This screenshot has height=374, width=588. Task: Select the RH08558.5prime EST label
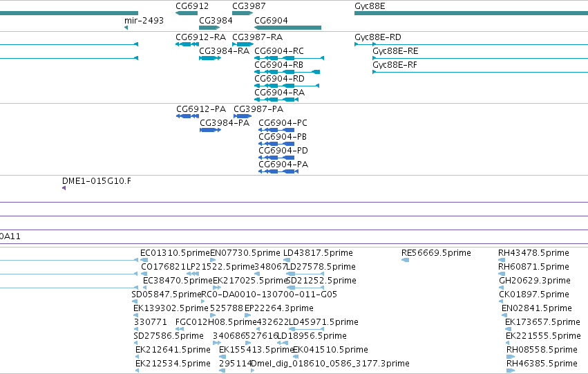pyautogui.click(x=542, y=350)
